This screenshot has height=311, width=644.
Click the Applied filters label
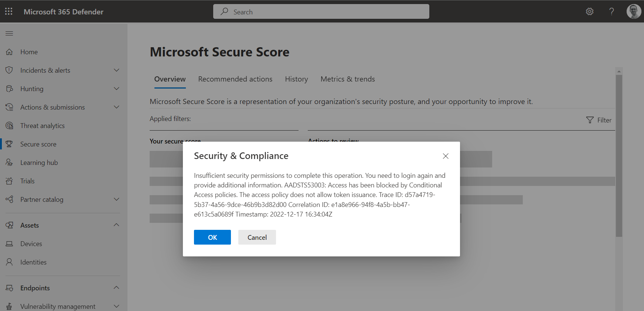[170, 119]
